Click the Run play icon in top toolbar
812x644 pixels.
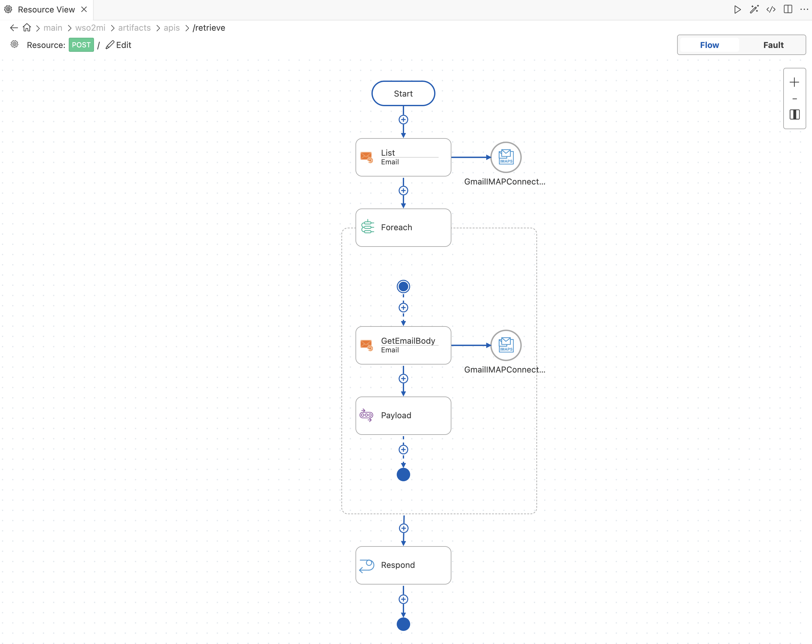(738, 9)
